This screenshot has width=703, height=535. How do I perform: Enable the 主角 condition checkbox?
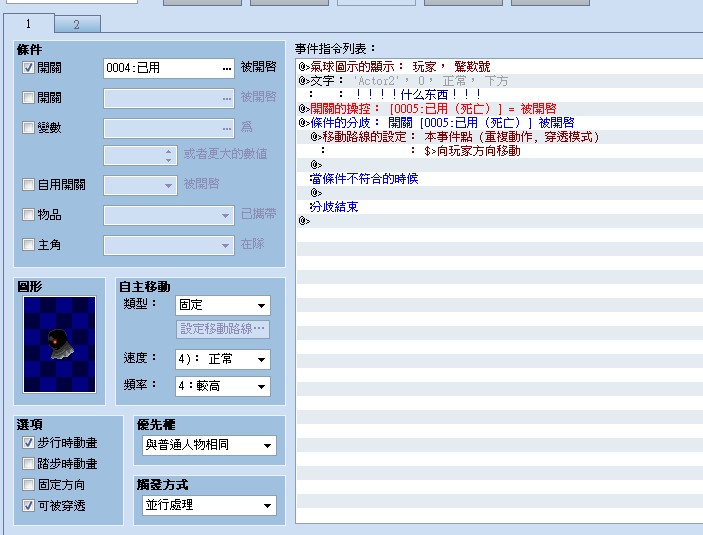28,244
